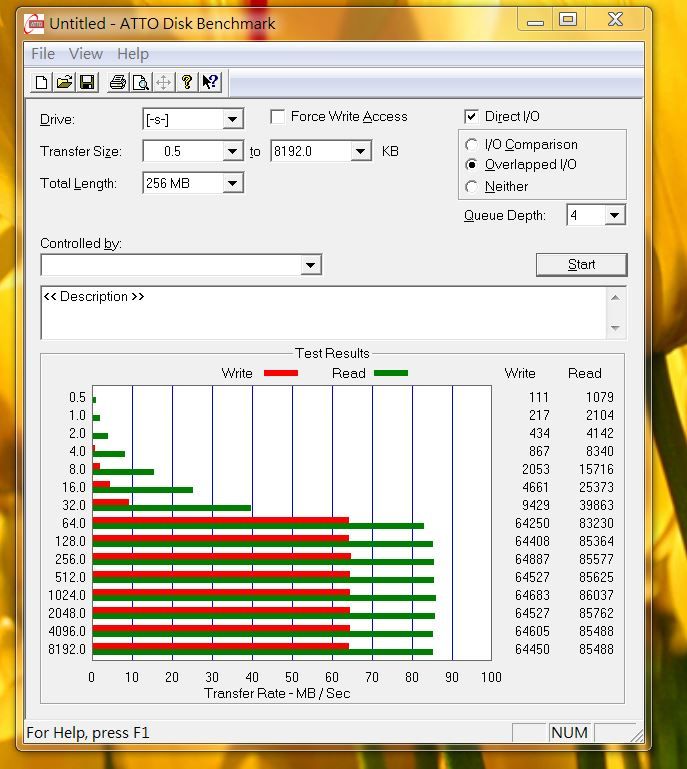The width and height of the screenshot is (687, 769).
Task: Click the crosshair move toolbar icon
Action: pos(163,82)
